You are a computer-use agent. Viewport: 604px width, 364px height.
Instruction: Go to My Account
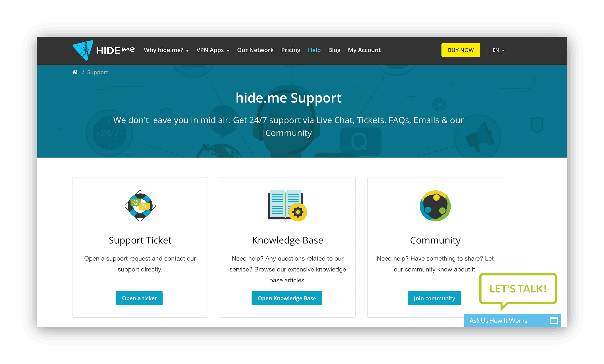[x=364, y=50]
